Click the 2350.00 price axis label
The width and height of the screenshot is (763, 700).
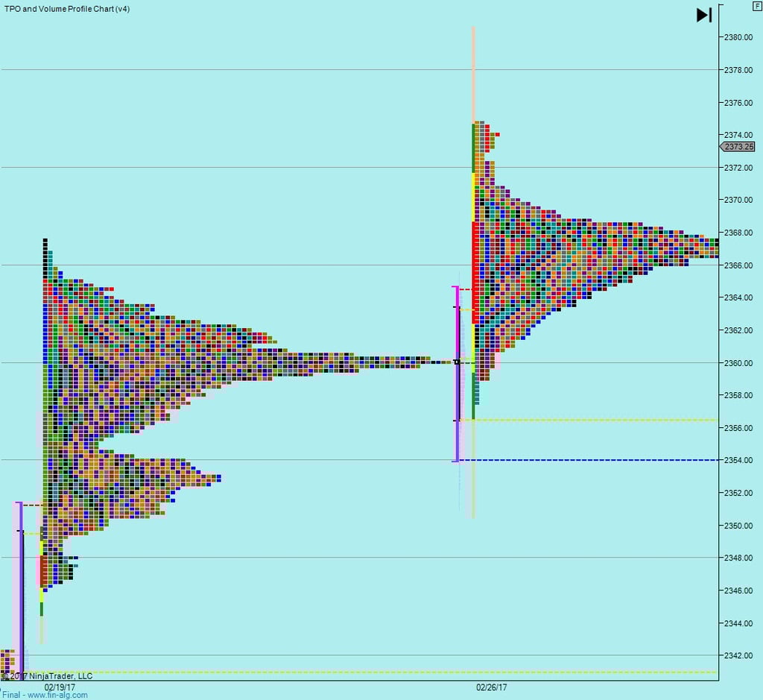tap(738, 526)
